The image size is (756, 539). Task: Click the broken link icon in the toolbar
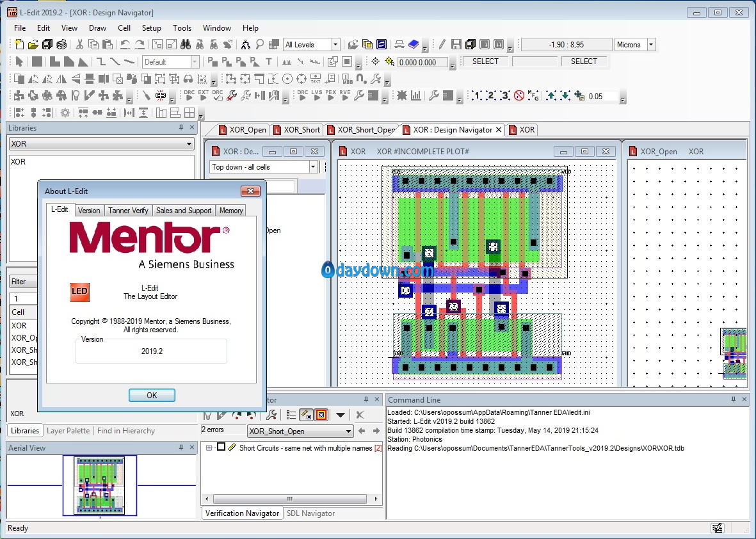pos(161,95)
